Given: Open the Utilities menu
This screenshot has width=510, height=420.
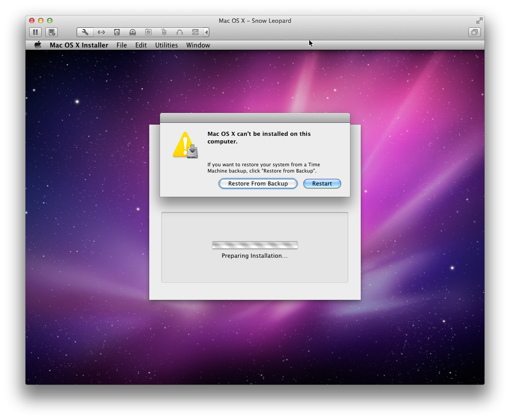Looking at the screenshot, I should pyautogui.click(x=167, y=45).
